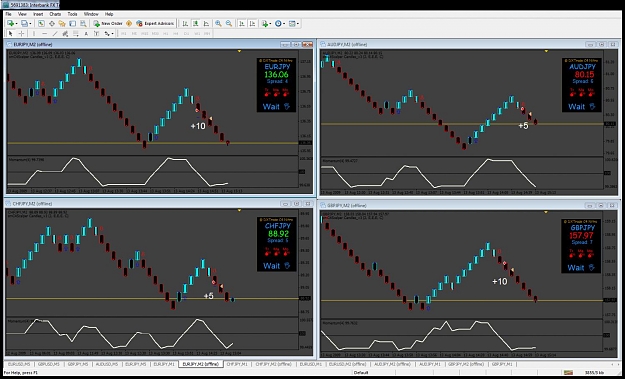Screen dimensions: 625x379
Task: Toggle the Terminal panel icon
Action: [x=73, y=24]
